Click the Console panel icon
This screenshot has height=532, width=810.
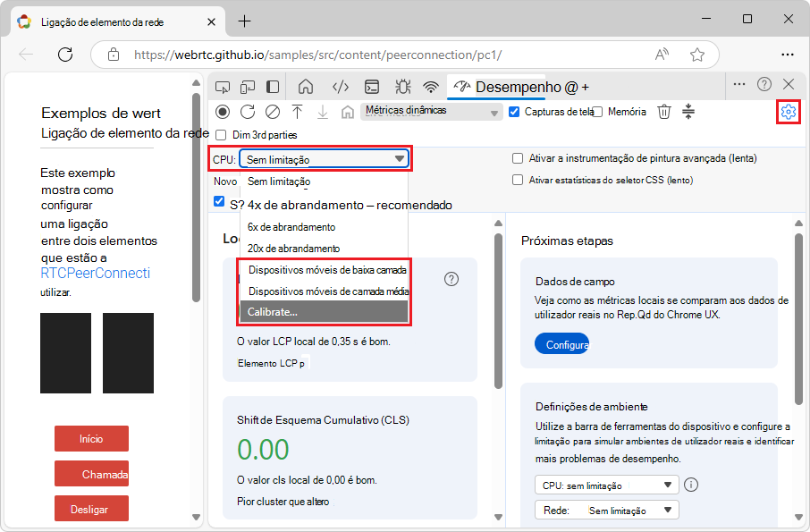pyautogui.click(x=371, y=87)
